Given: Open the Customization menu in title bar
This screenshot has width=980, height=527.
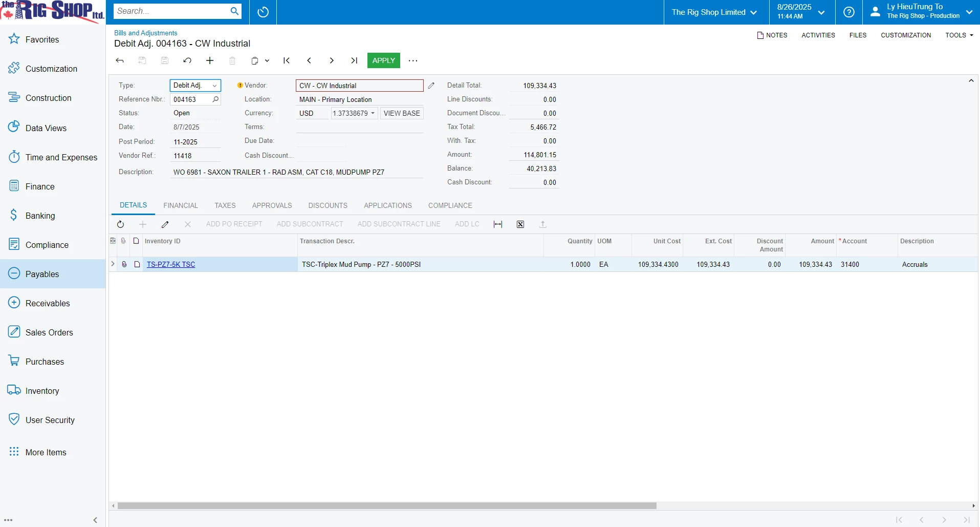Looking at the screenshot, I should (906, 35).
